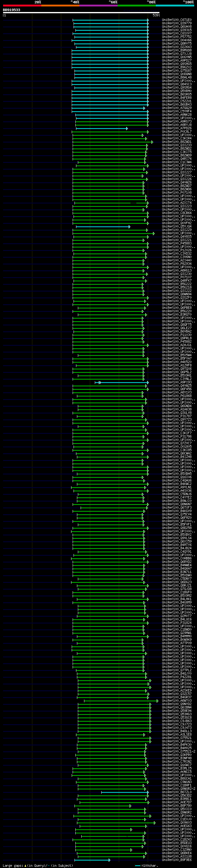Select hit label UniRef100_A9NK28
This screenshot has width=197, height=868.
click(177, 115)
